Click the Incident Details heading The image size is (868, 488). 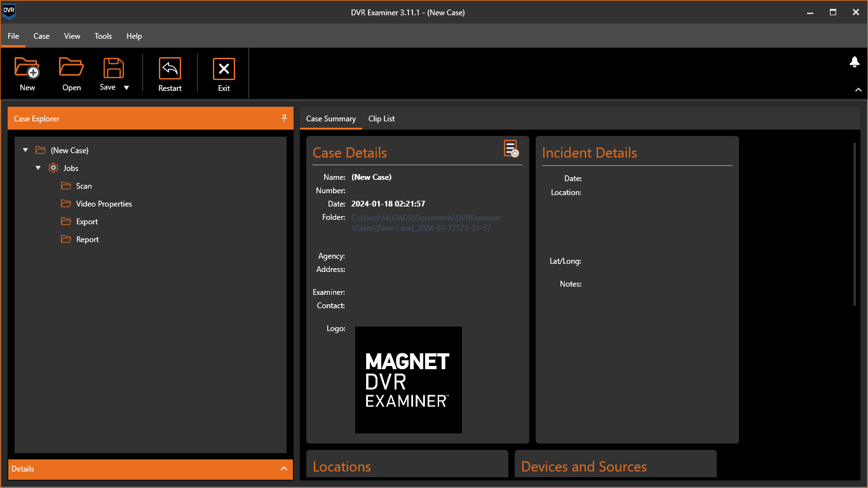(x=589, y=152)
